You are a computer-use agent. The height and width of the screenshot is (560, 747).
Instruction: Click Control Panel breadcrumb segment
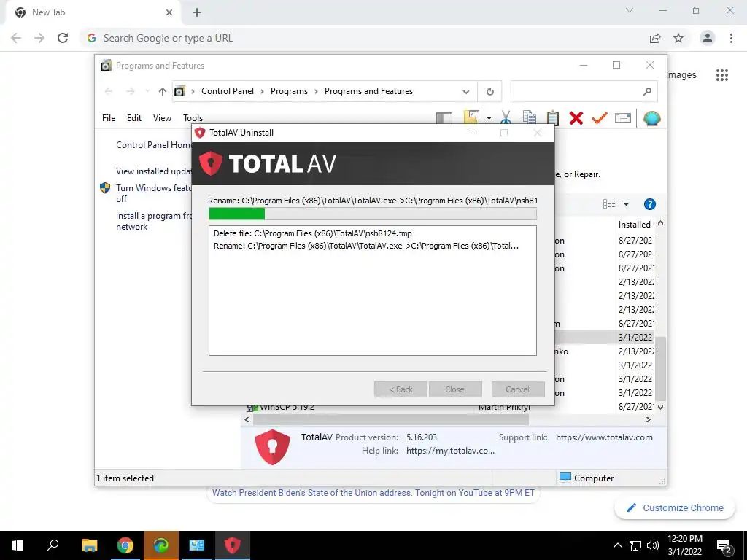228,91
